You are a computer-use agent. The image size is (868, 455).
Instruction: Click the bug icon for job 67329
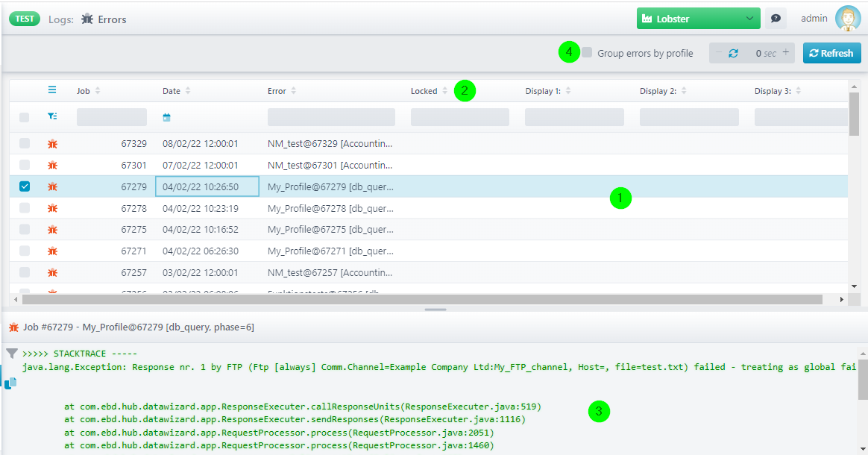coord(53,144)
